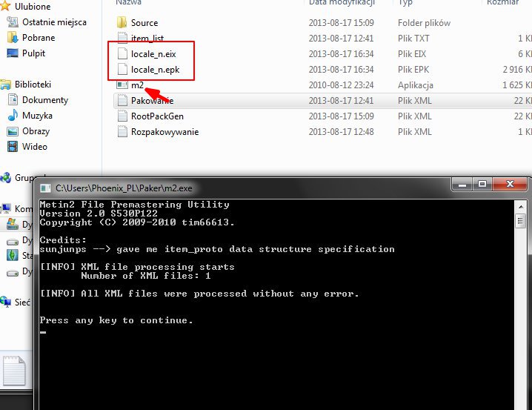Click the Plik EIX type cell
The width and height of the screenshot is (532, 410).
pyautogui.click(x=412, y=53)
